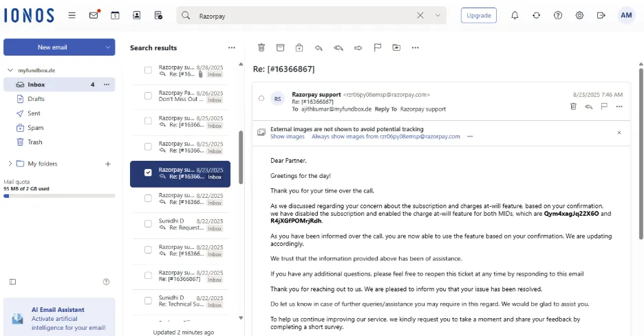The height and width of the screenshot is (336, 644).
Task: Toggle the folder panel collapse icon
Action: [13, 282]
